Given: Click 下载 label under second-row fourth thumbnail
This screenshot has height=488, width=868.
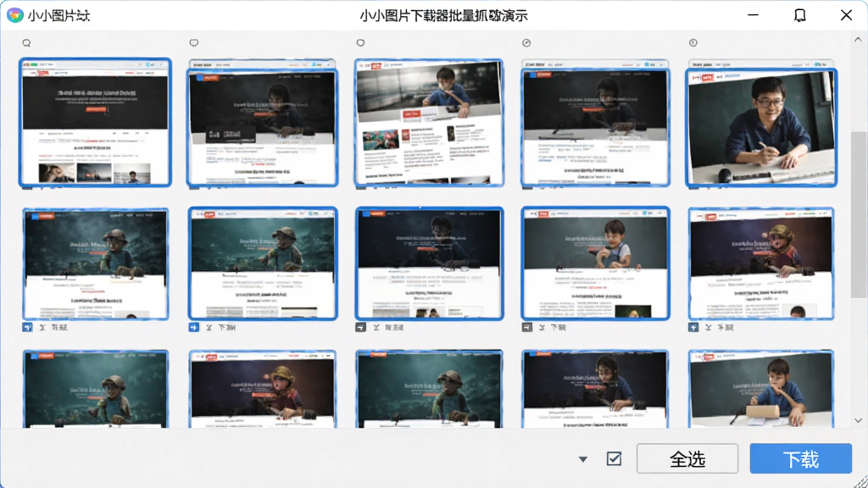Looking at the screenshot, I should [558, 328].
